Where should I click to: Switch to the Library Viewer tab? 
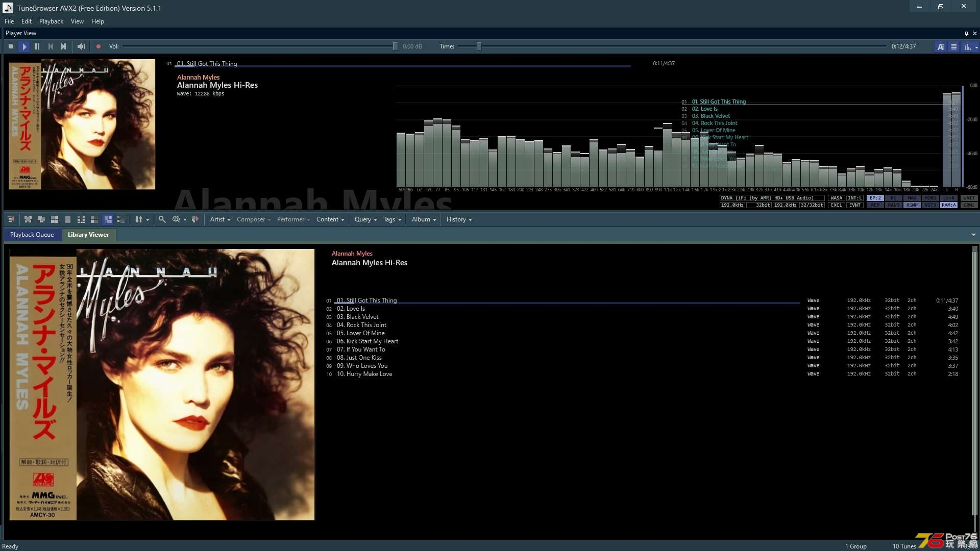(x=88, y=235)
